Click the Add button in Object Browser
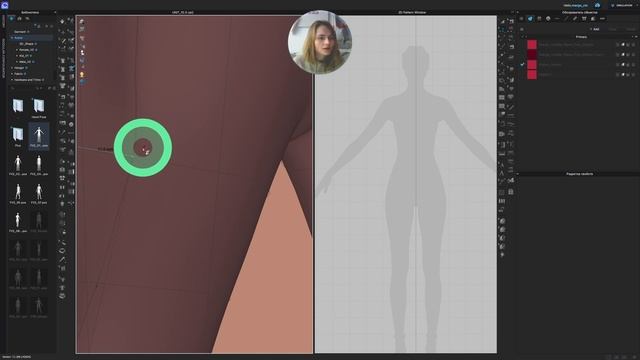 coord(595,29)
